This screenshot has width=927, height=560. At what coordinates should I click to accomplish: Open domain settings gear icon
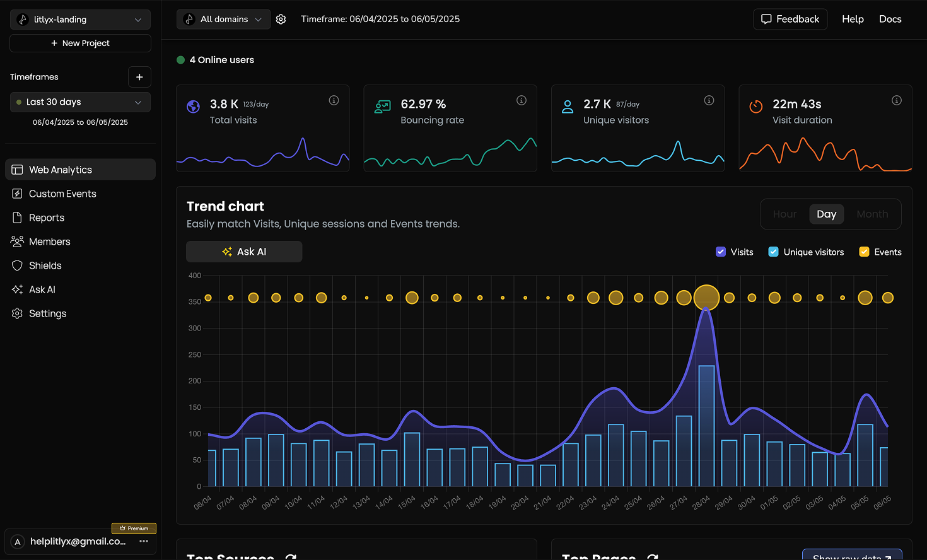(281, 20)
